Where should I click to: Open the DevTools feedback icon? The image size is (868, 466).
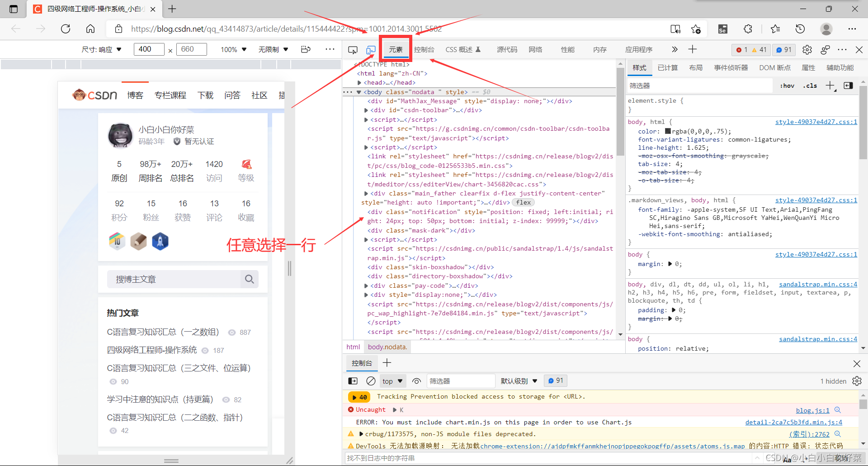pyautogui.click(x=825, y=50)
